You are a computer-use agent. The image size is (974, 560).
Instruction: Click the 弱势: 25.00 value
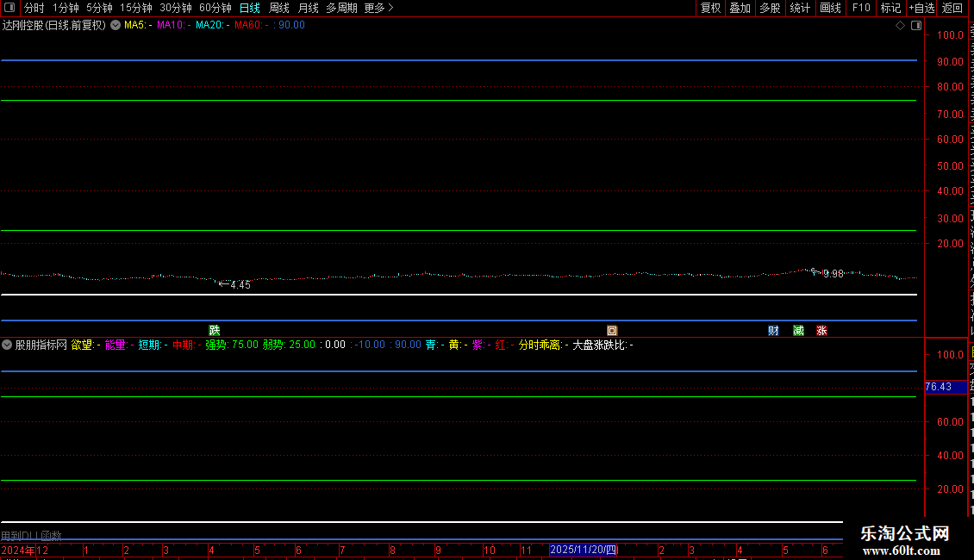(289, 345)
